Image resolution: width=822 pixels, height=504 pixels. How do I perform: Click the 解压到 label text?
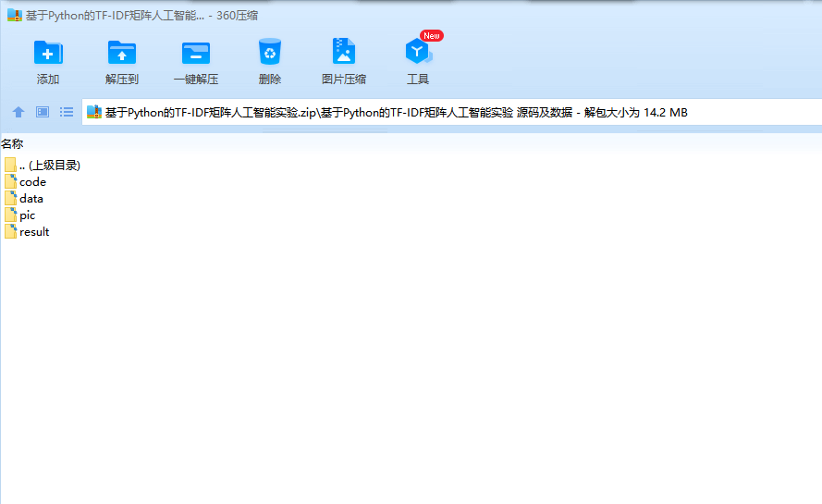tap(122, 80)
